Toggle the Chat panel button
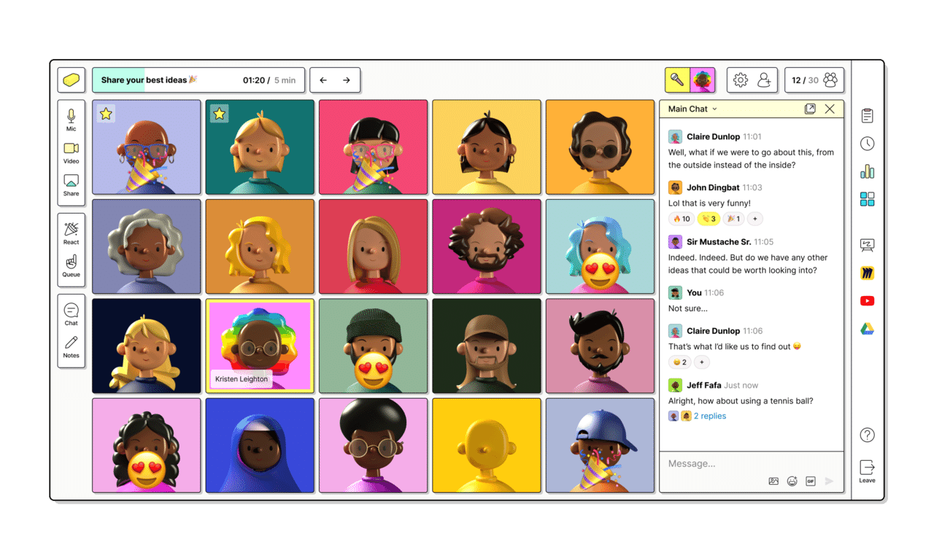The image size is (934, 560). click(72, 314)
